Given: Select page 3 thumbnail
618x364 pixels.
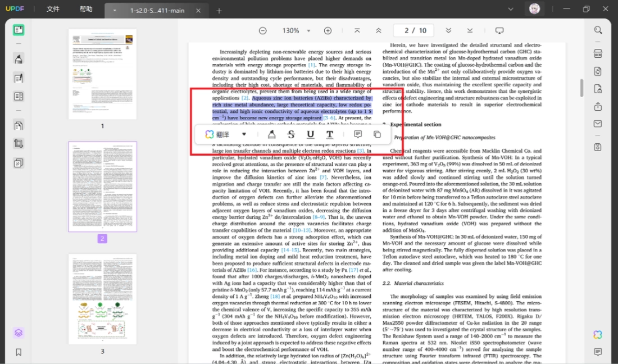Looking at the screenshot, I should [102, 299].
